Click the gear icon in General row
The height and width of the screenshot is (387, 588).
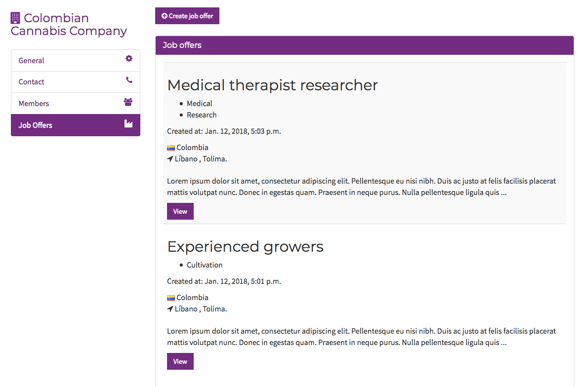(x=129, y=59)
